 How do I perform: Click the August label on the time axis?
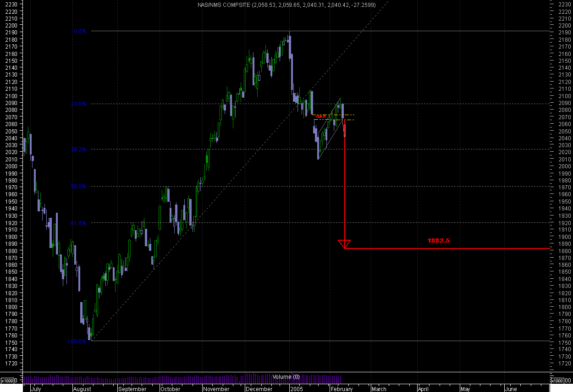[82, 389]
